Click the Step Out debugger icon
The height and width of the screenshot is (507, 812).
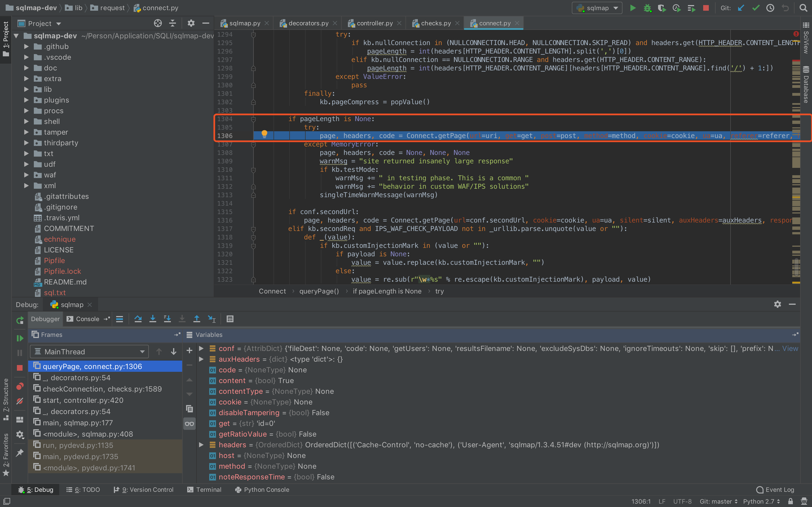[197, 319]
